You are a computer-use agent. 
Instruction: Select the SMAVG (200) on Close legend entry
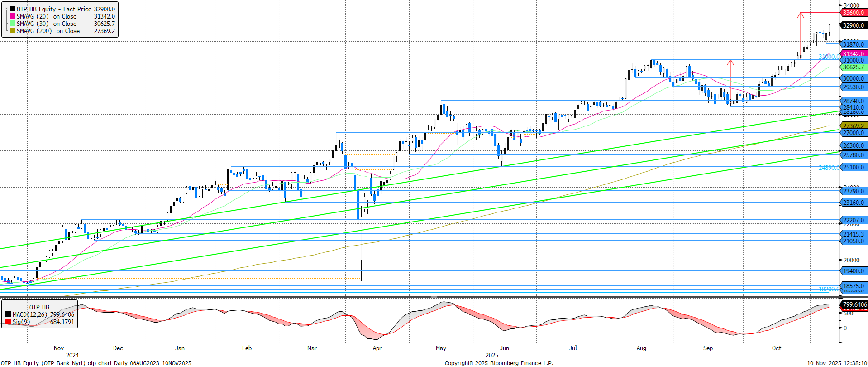coord(48,31)
